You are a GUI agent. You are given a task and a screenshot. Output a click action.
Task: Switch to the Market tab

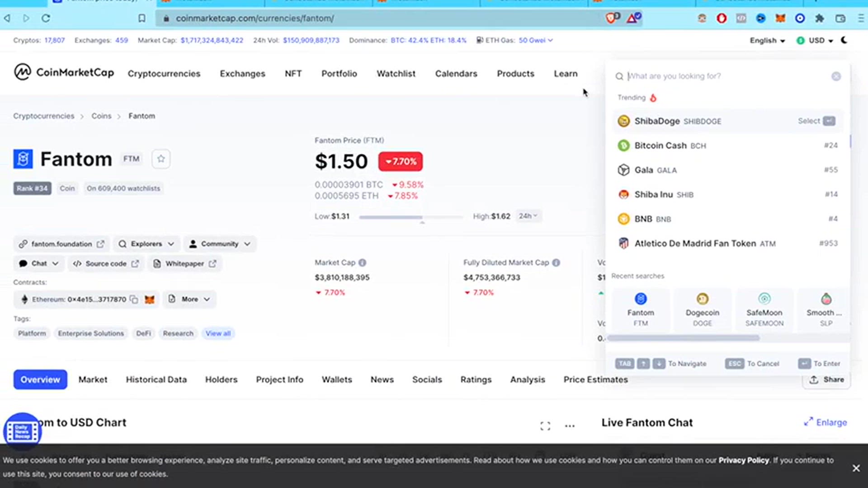tap(93, 380)
